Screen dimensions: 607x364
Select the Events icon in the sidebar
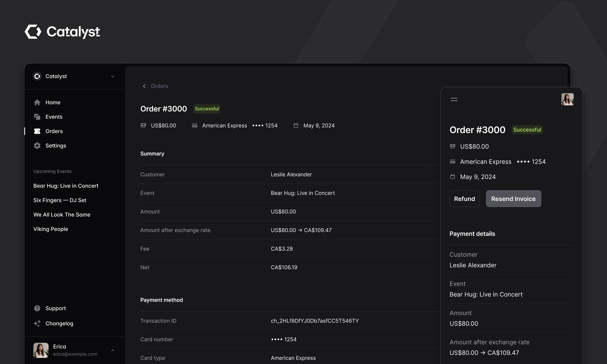point(37,117)
